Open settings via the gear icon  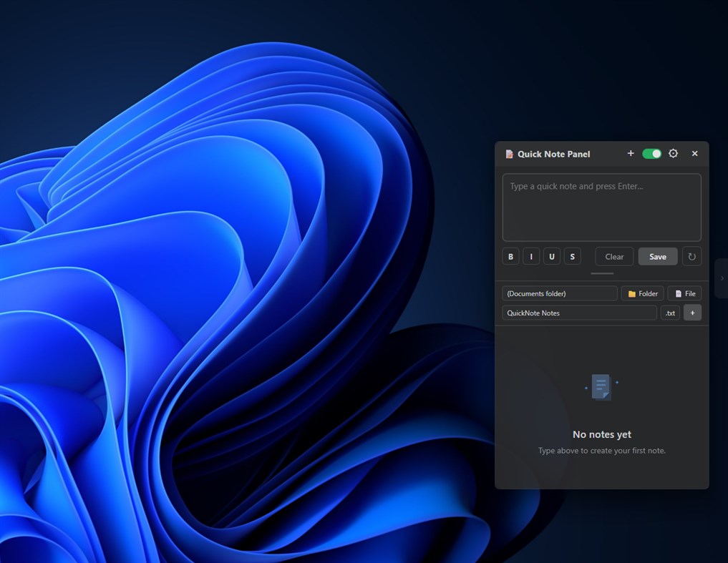tap(673, 153)
